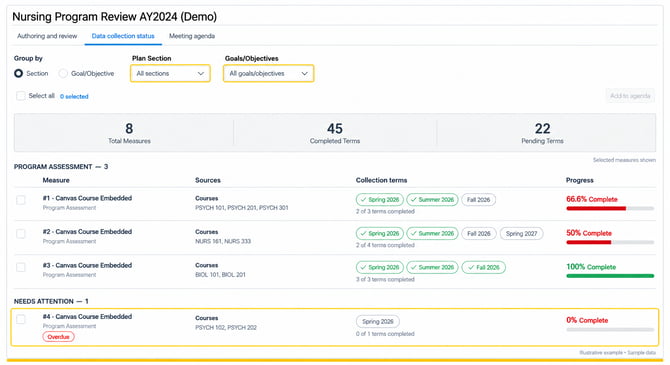Click the 100% Complete green progress bar
Screen dimensions: 670x365
(610, 276)
